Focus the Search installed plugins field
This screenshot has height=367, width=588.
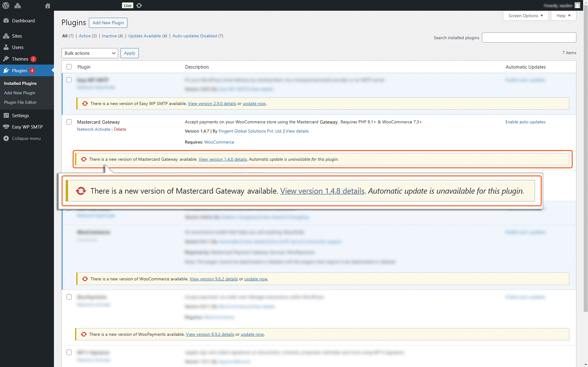click(x=529, y=37)
